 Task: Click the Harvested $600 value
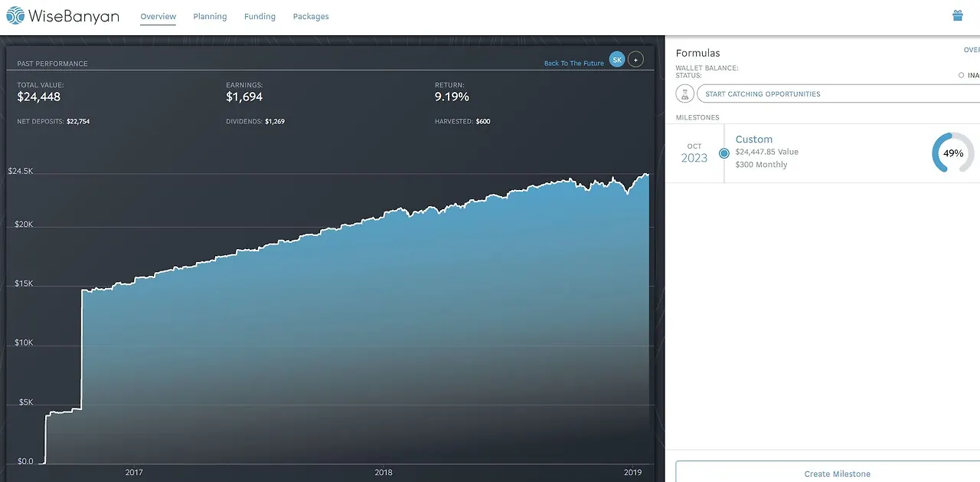click(483, 121)
